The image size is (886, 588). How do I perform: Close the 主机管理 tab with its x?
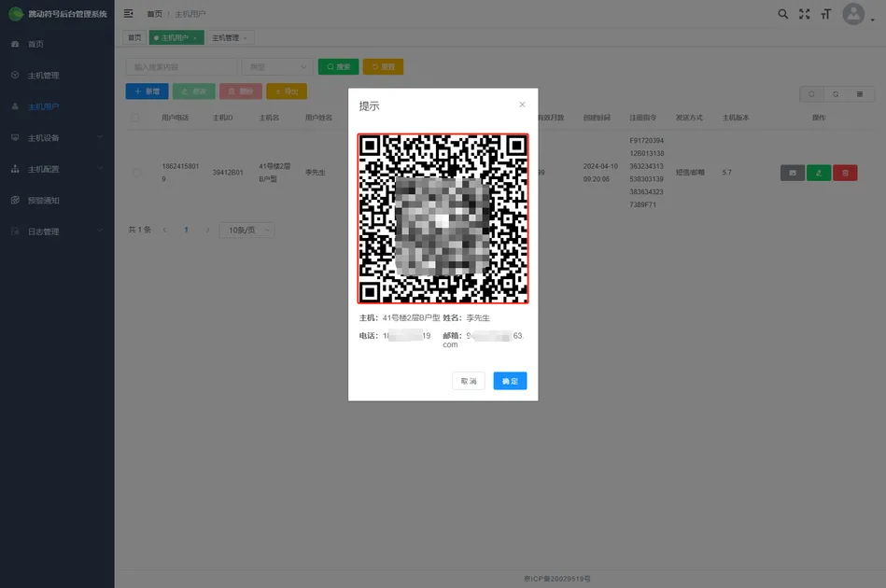point(246,38)
